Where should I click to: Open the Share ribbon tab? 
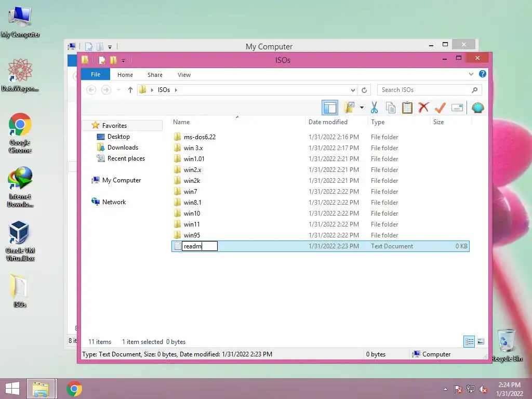[x=155, y=75]
